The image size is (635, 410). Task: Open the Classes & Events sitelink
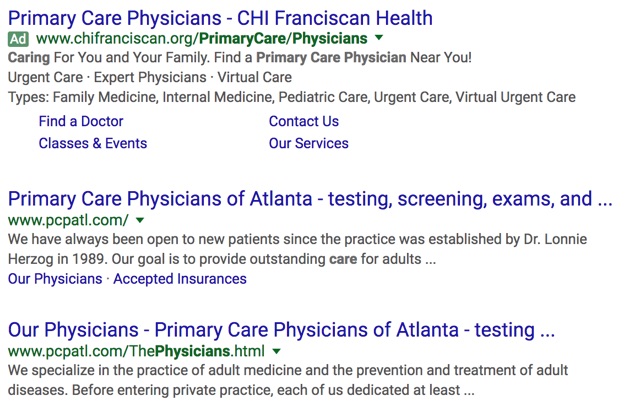tap(92, 143)
